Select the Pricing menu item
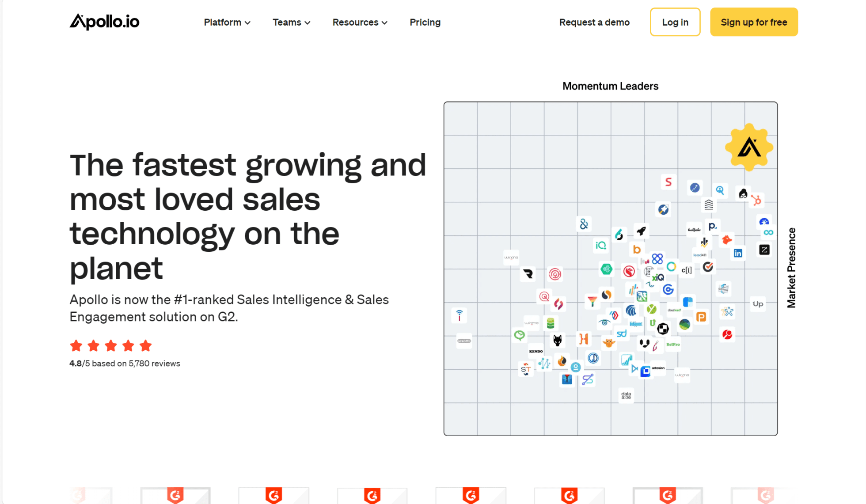 pyautogui.click(x=424, y=22)
